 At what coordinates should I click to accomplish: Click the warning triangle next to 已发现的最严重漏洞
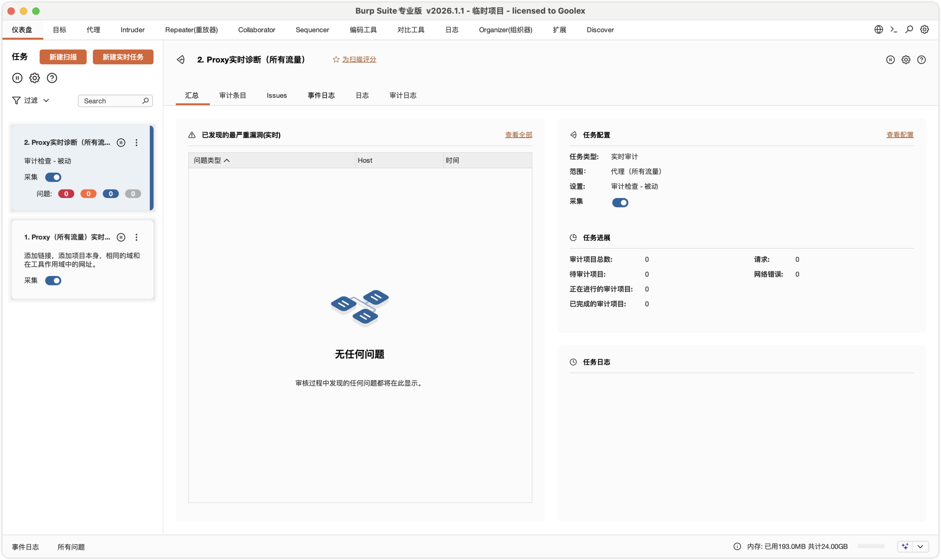[192, 135]
